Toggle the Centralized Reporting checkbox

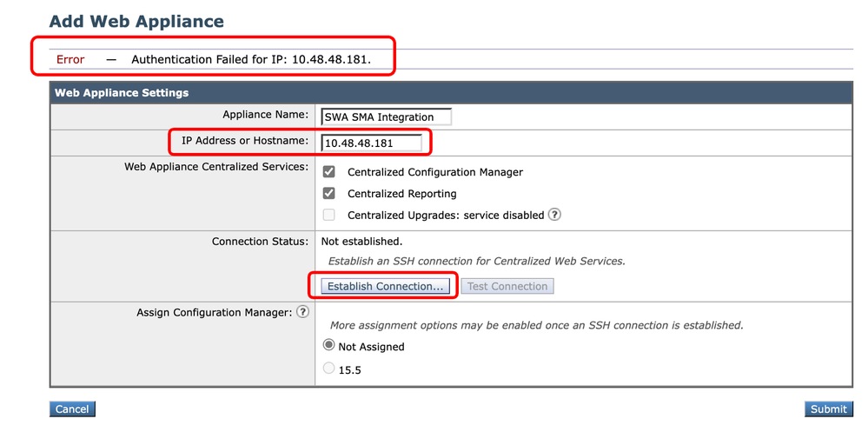(x=329, y=193)
